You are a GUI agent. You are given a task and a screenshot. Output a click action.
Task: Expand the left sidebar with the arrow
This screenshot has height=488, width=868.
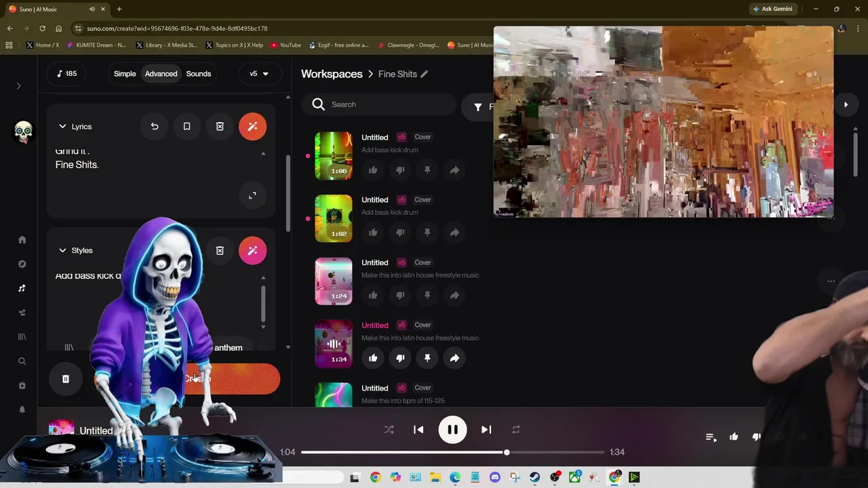(x=19, y=86)
